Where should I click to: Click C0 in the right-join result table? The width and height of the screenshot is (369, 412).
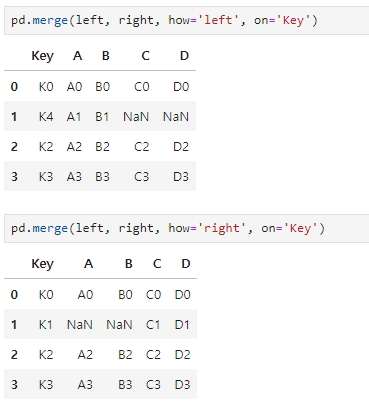[153, 295]
